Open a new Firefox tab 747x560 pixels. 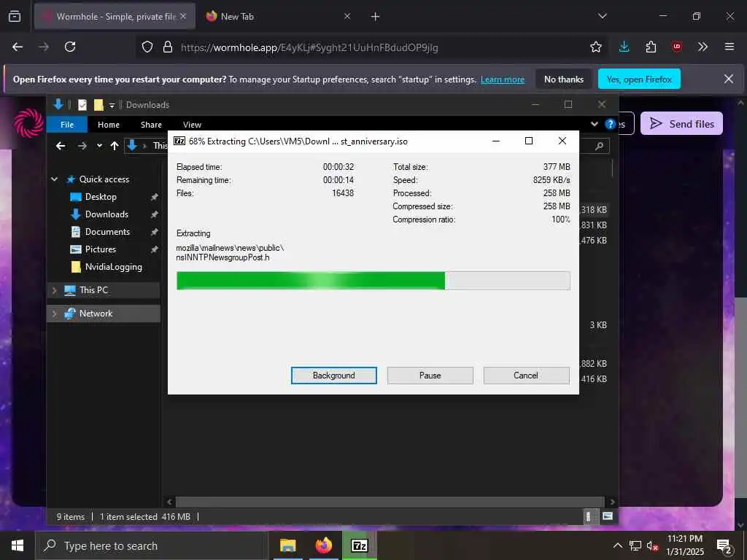pyautogui.click(x=375, y=17)
